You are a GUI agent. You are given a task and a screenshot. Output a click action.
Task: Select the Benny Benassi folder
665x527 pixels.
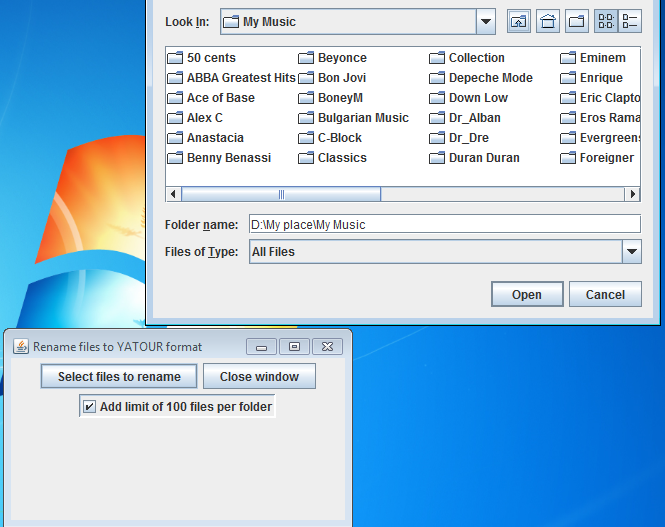tap(228, 158)
